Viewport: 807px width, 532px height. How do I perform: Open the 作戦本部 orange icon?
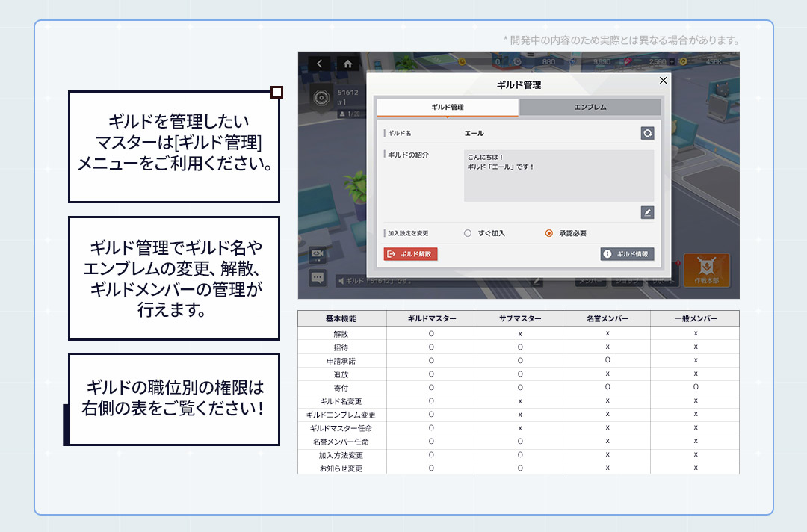tap(707, 270)
